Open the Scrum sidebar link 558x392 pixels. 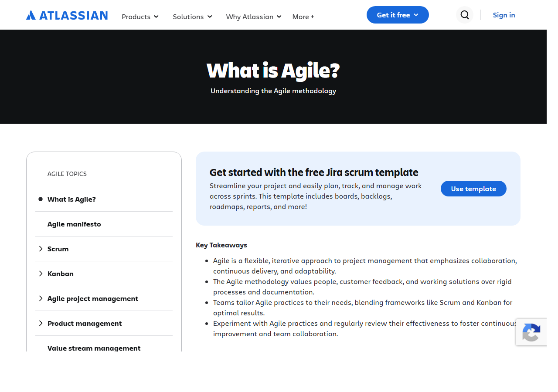point(58,249)
